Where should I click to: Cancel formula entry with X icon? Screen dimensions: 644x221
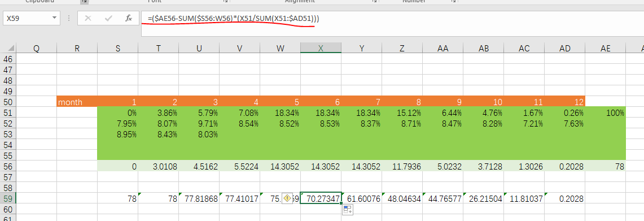coord(88,19)
